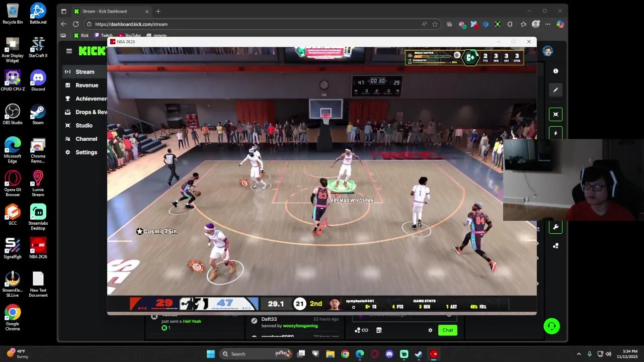Viewport: 644px width, 362px height.
Task: Launch Discord from the desktop
Action: pos(38,81)
